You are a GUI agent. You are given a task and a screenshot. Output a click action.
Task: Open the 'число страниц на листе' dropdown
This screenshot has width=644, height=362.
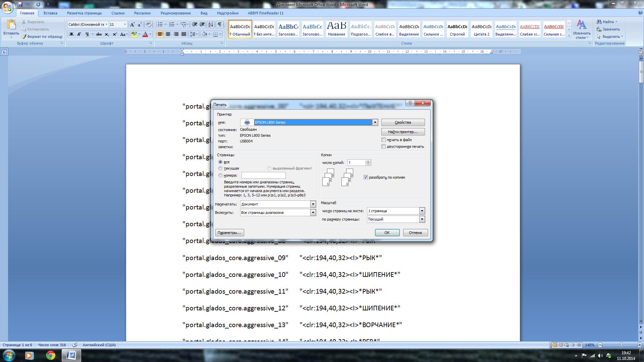tap(422, 211)
